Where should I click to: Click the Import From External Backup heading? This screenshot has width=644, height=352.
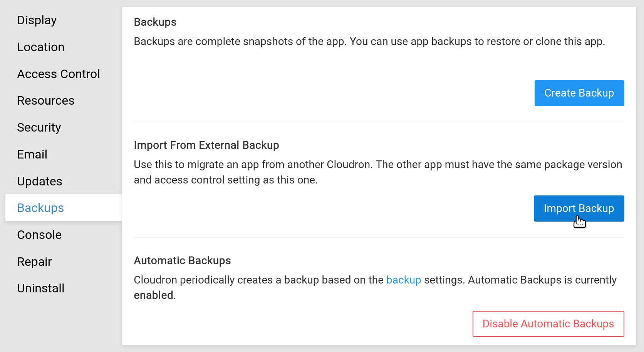point(206,145)
